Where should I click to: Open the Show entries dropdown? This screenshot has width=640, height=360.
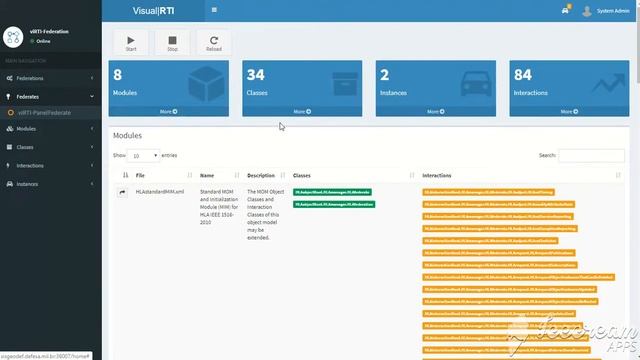point(143,156)
